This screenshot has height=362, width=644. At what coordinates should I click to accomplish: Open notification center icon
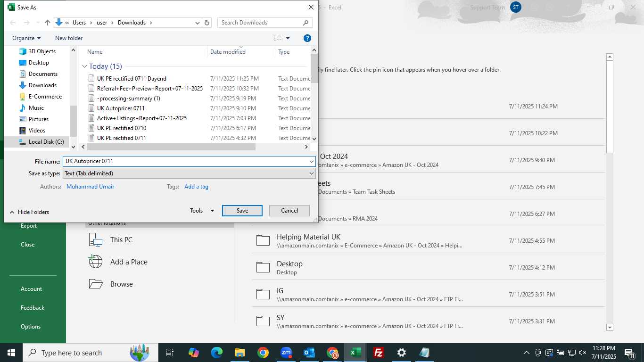click(629, 353)
